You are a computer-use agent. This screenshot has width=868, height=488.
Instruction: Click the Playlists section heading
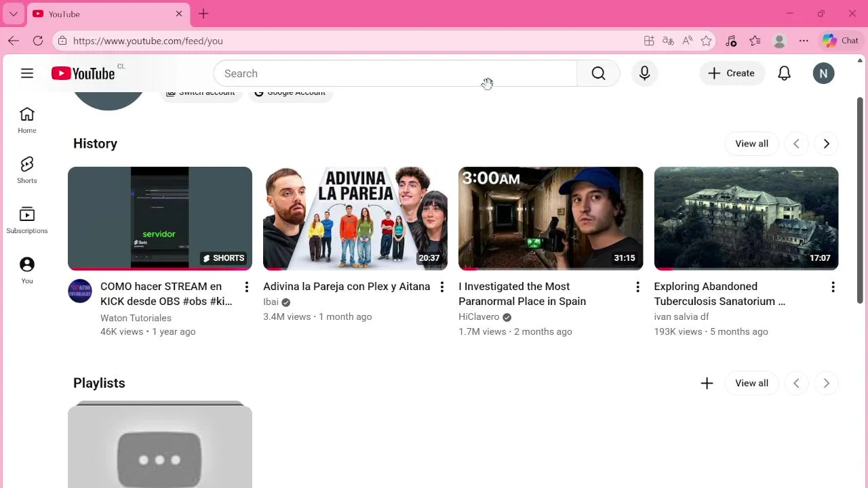coord(99,383)
